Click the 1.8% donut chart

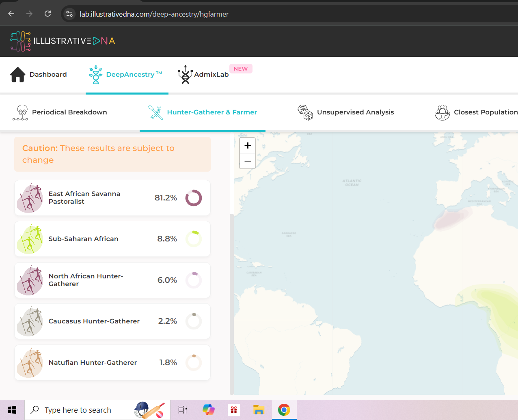tap(194, 363)
